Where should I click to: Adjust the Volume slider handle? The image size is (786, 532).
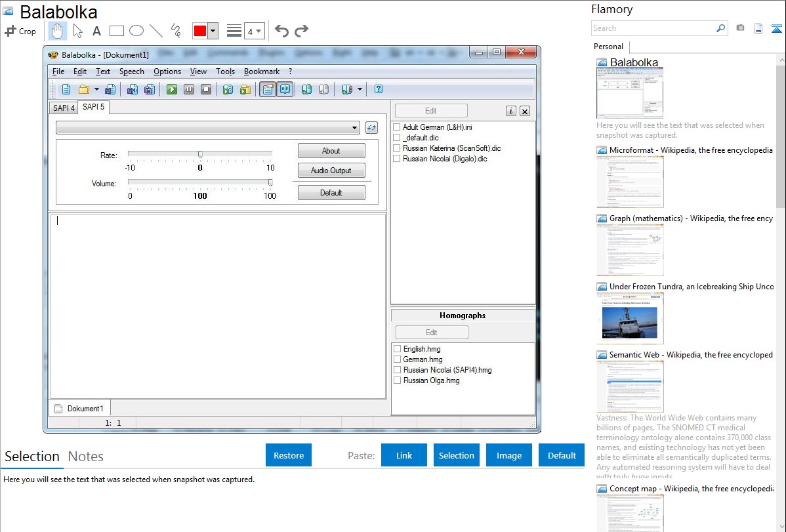coord(270,182)
